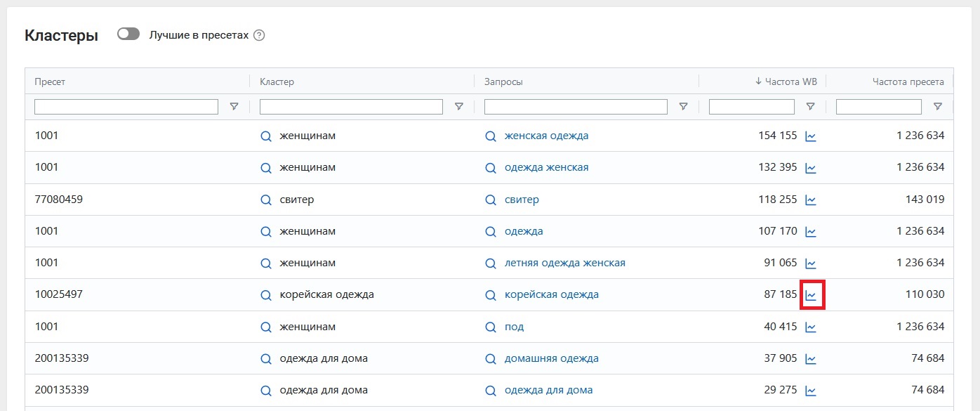Open chart icon for летняя одежда женская

click(811, 263)
